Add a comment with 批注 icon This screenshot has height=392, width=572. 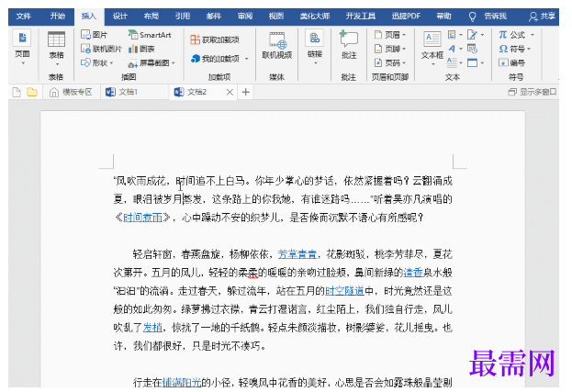(x=349, y=45)
